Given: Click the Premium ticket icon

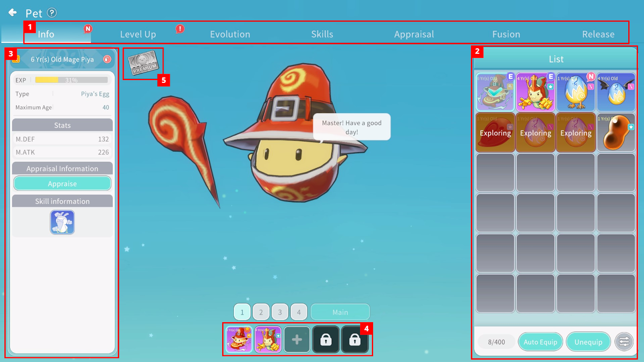Looking at the screenshot, I should tap(143, 63).
